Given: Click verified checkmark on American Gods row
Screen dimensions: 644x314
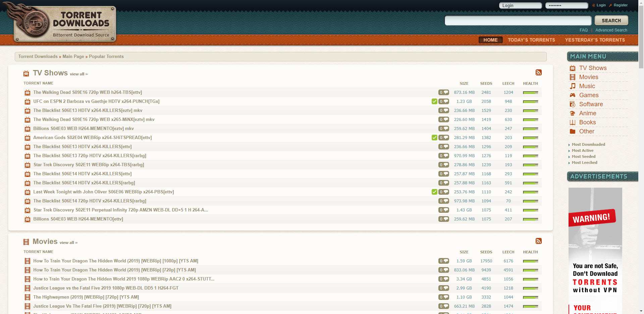Looking at the screenshot, I should (434, 137).
